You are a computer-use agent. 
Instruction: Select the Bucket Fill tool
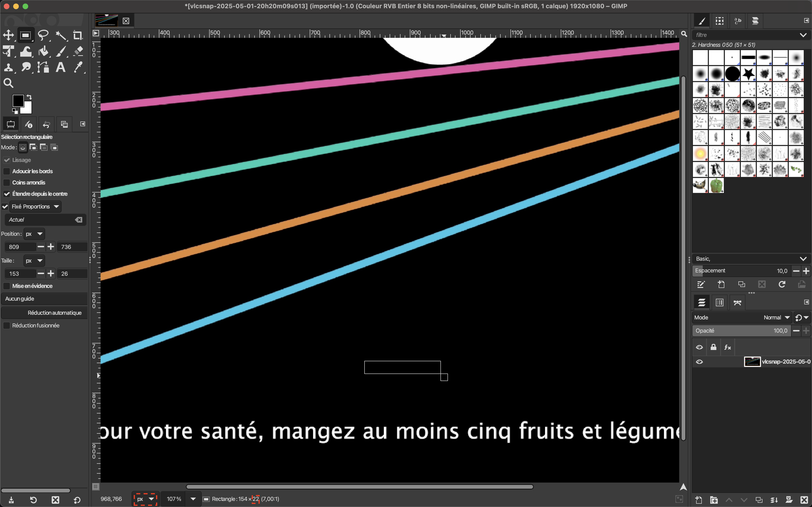pyautogui.click(x=43, y=51)
